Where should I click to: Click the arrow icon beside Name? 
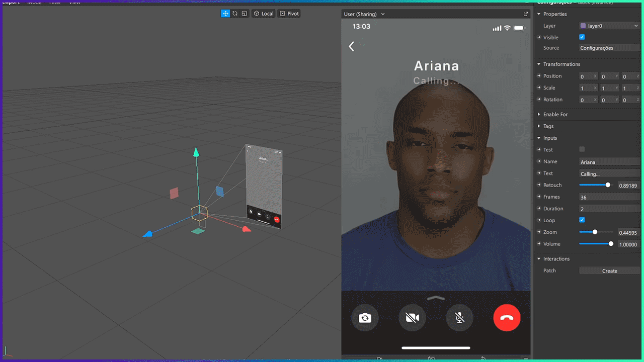pyautogui.click(x=539, y=161)
